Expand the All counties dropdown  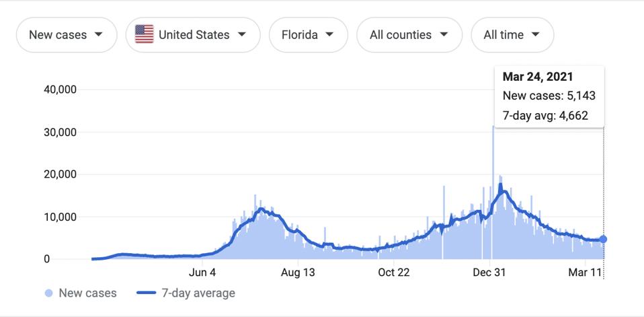tap(409, 35)
